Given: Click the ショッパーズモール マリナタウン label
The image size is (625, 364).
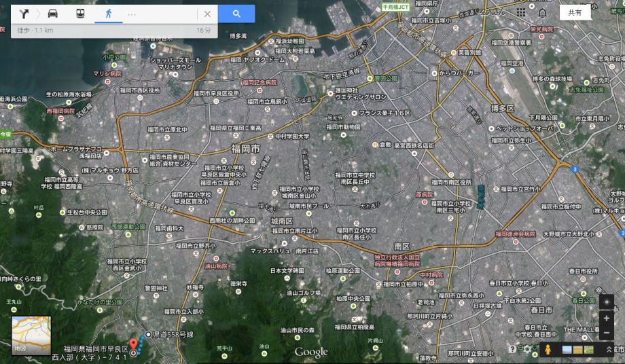Looking at the screenshot, I should (176, 64).
